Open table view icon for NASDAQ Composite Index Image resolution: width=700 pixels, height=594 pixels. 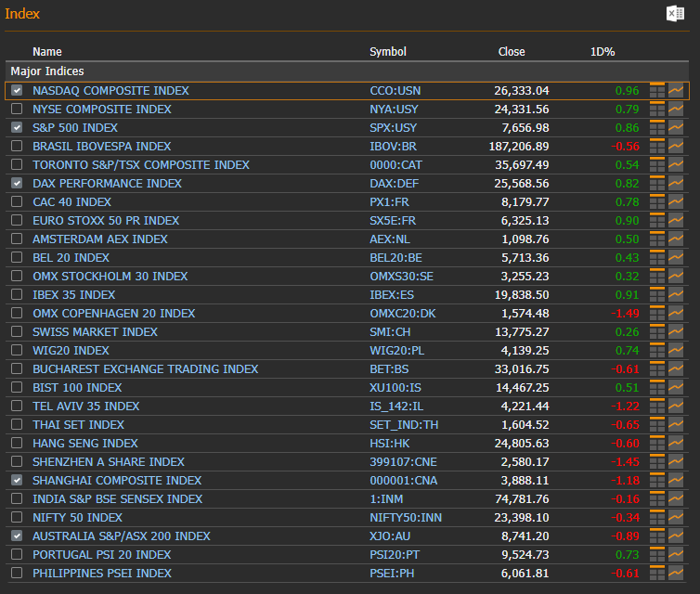point(657,91)
